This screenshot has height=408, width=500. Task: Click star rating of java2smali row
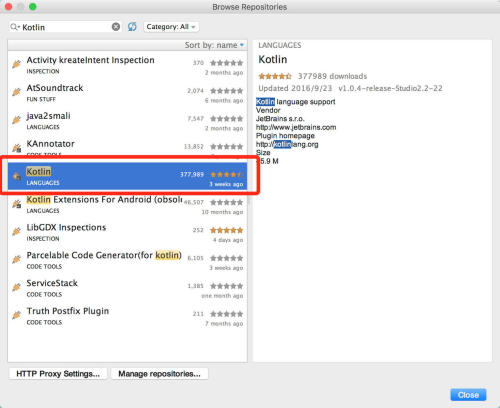[x=227, y=119]
